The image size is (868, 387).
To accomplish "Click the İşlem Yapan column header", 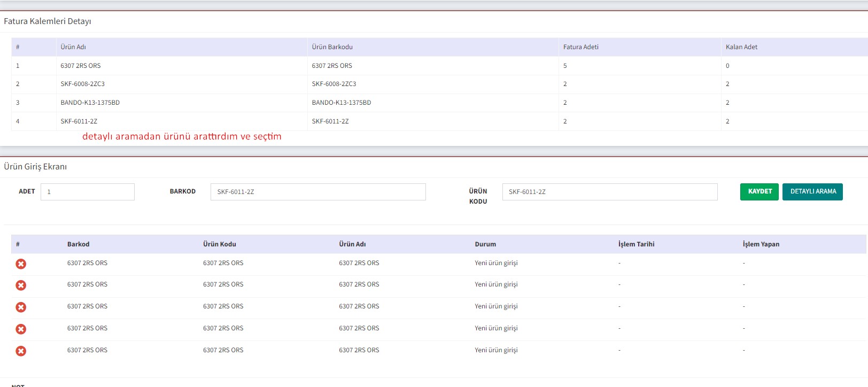I will (761, 244).
